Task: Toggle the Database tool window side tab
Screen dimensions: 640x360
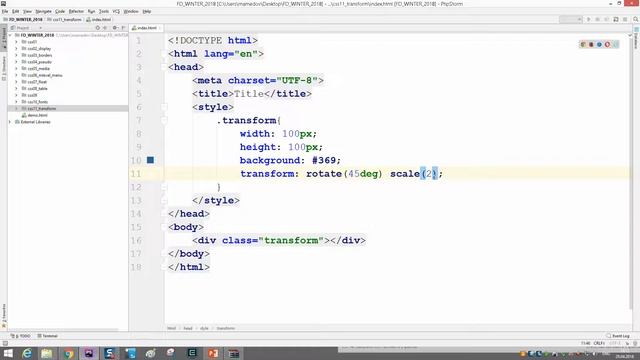Action: click(636, 39)
